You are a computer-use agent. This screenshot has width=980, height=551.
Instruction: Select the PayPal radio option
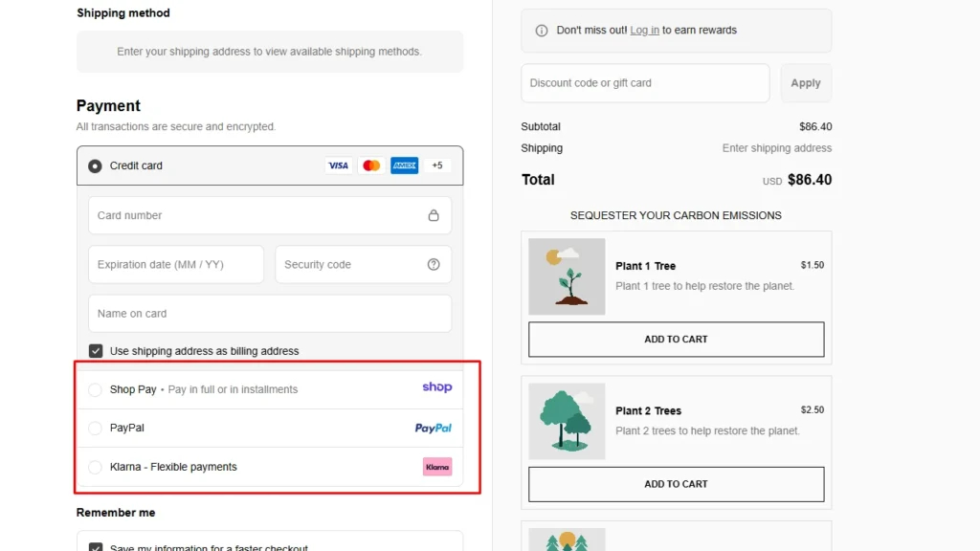click(x=95, y=428)
